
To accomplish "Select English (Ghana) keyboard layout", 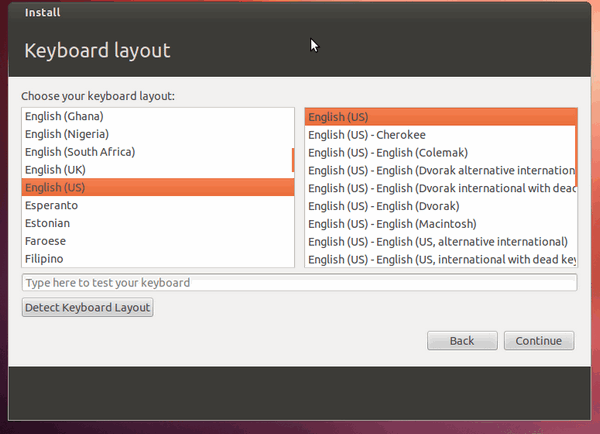I will pyautogui.click(x=64, y=116).
